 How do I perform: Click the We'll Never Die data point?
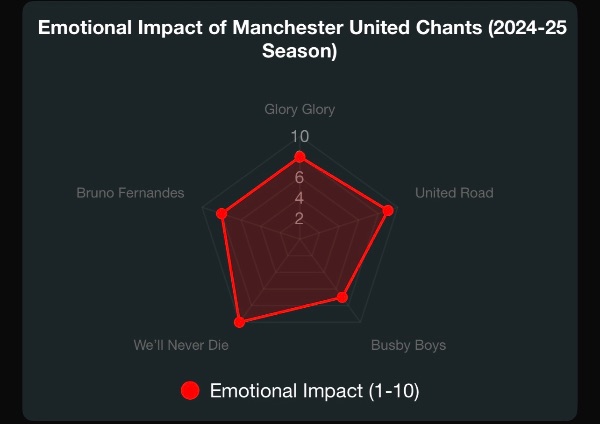240,322
